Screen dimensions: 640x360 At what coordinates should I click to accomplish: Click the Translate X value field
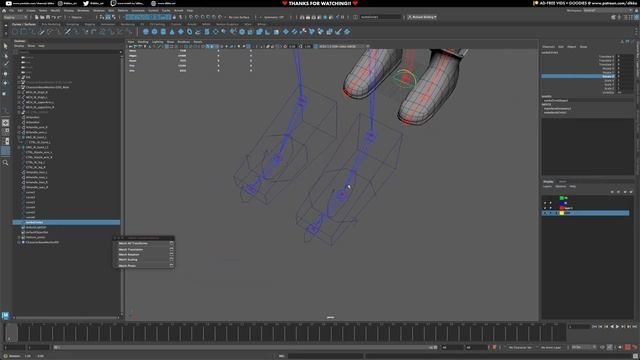(x=625, y=56)
